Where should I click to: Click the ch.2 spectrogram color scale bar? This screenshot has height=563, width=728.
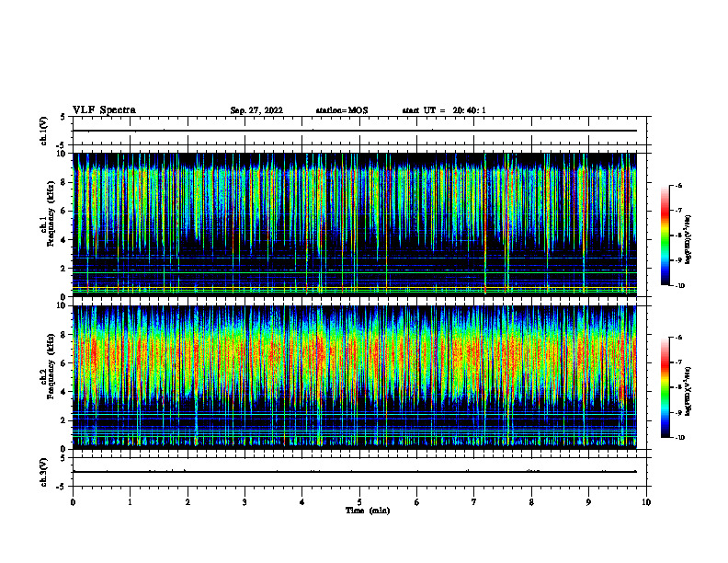coord(665,387)
